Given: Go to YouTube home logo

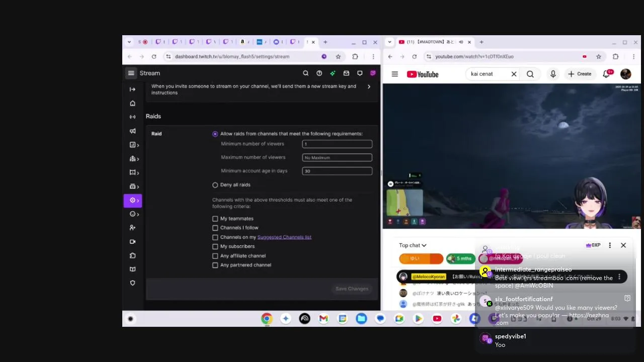Looking at the screenshot, I should [x=423, y=74].
